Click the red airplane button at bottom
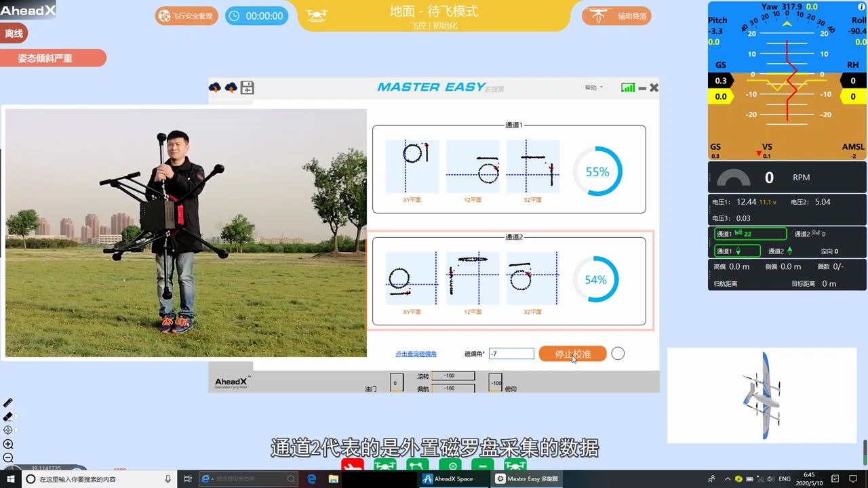868x488 pixels. click(x=353, y=465)
